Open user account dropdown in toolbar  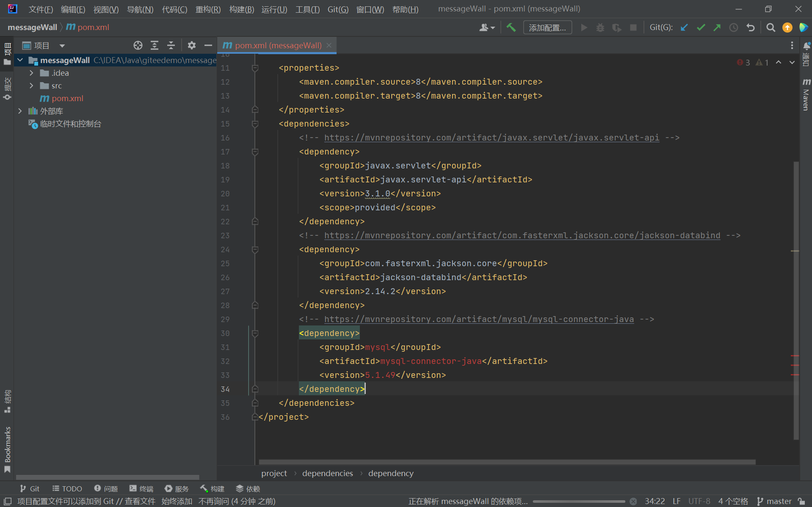(x=487, y=28)
